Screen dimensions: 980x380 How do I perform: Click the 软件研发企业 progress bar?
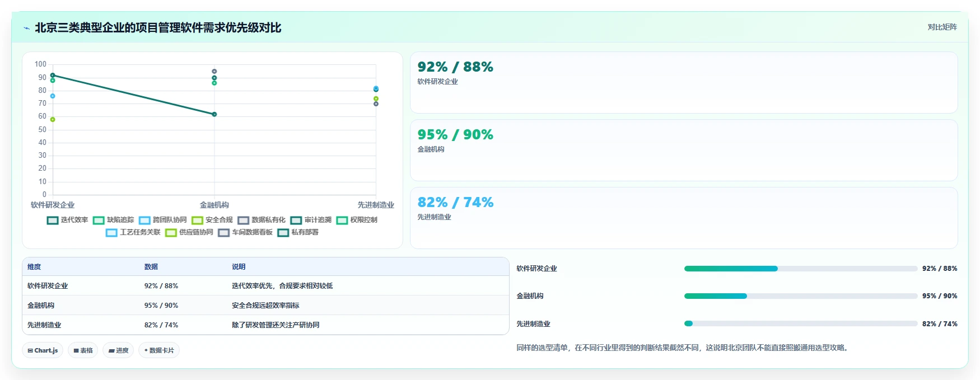point(801,269)
